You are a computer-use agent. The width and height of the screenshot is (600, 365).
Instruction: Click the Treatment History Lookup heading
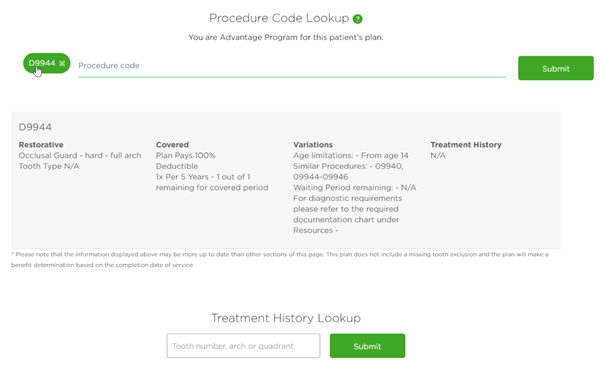pyautogui.click(x=286, y=318)
